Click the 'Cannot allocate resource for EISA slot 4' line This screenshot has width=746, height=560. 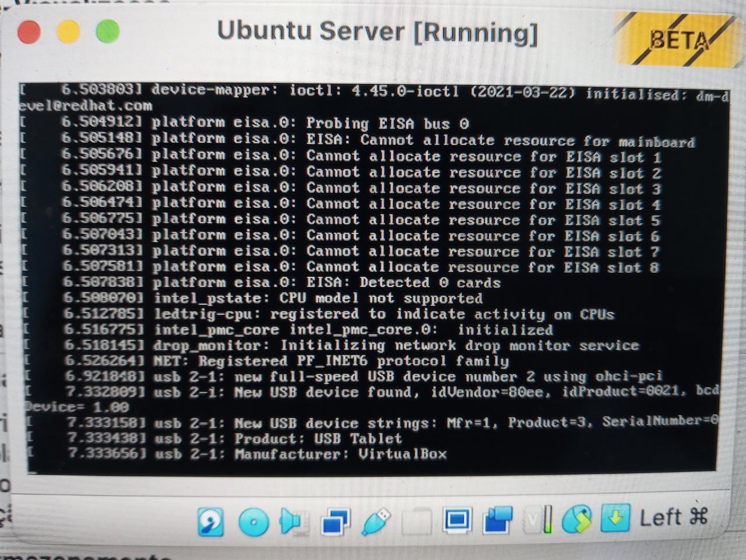pos(341,203)
